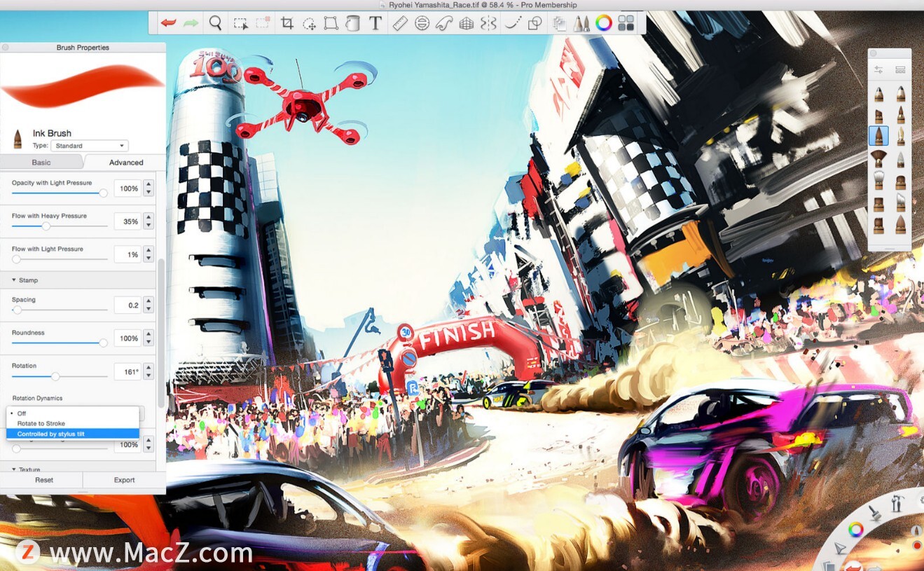Click the red Undo arrow in top toolbar

pos(168,23)
